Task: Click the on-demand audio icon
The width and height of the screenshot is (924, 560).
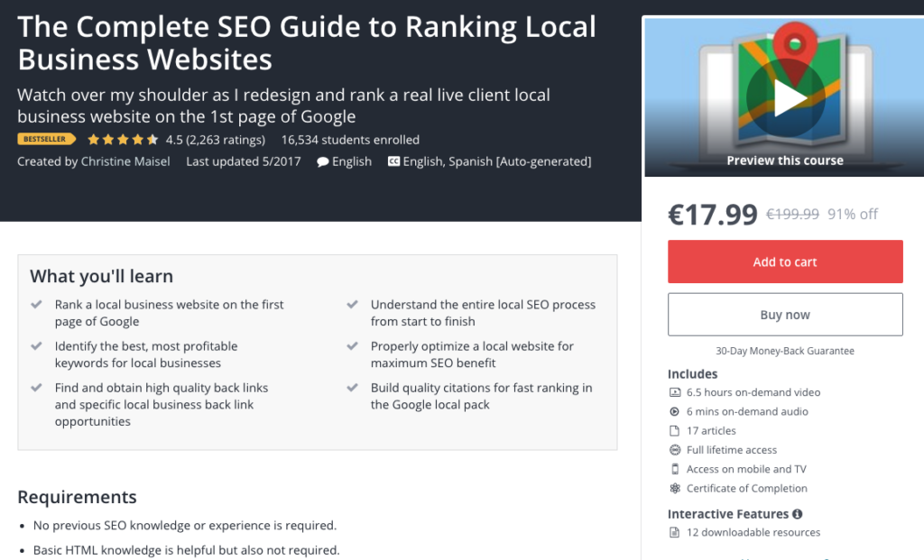Action: coord(675,411)
